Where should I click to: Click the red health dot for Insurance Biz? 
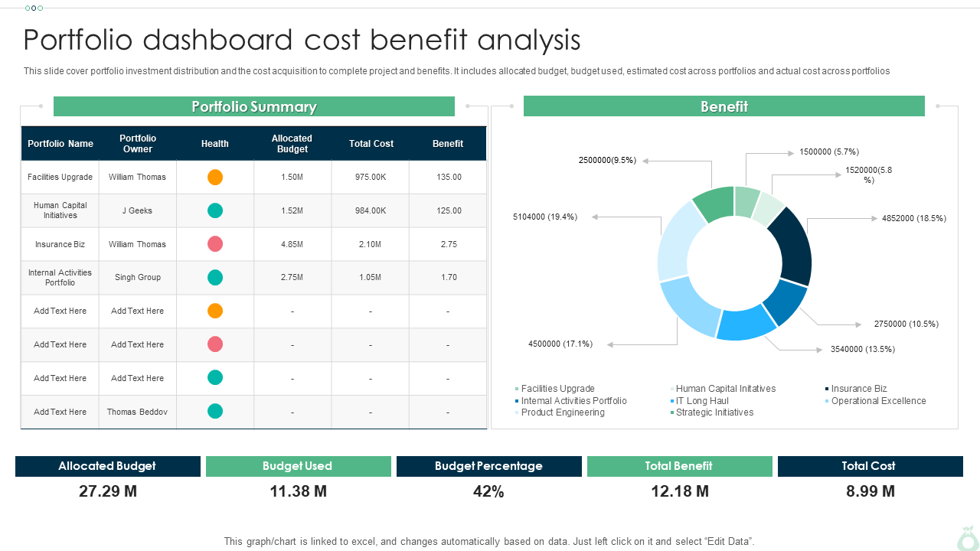click(x=215, y=244)
